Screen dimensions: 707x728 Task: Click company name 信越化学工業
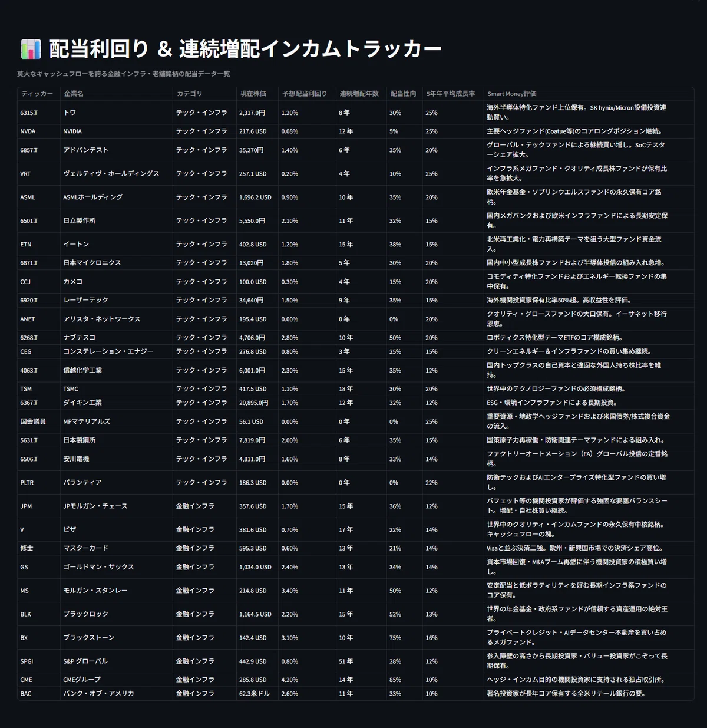click(117, 370)
